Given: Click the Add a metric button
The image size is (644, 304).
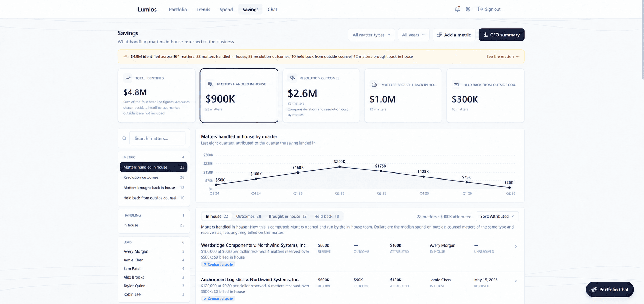Looking at the screenshot, I should click(x=454, y=35).
